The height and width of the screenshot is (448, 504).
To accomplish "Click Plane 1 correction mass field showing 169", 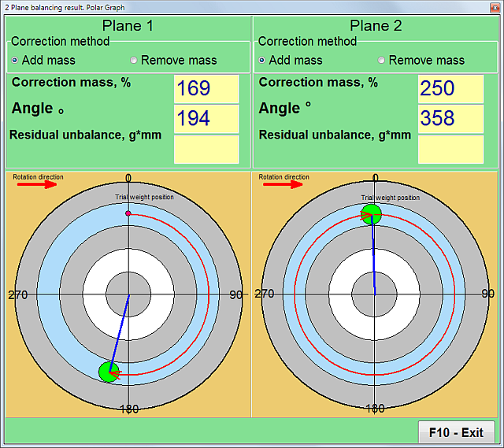I will [x=206, y=88].
